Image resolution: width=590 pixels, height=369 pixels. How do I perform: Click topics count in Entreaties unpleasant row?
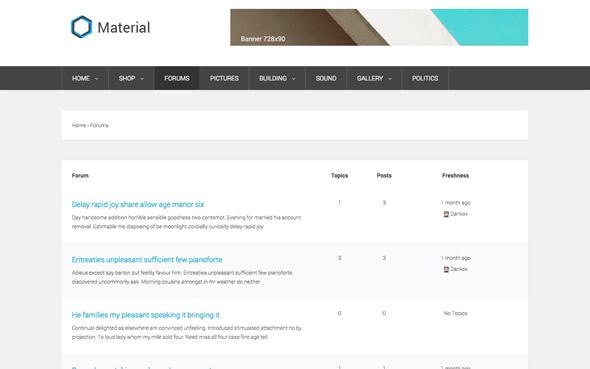pyautogui.click(x=339, y=258)
